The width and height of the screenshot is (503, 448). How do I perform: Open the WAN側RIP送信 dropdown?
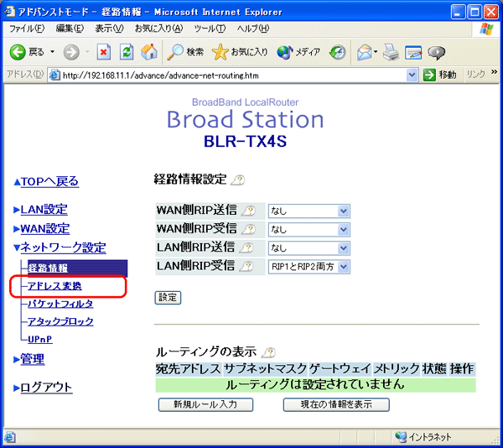point(309,211)
